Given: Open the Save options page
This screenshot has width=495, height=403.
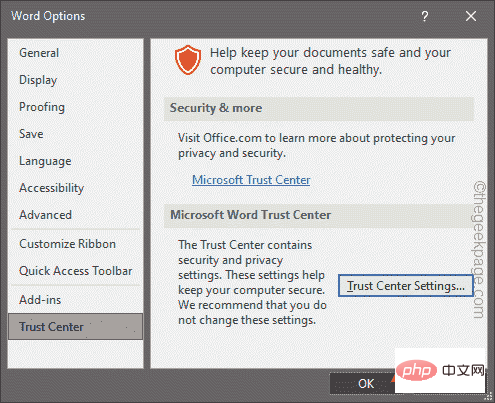Looking at the screenshot, I should point(76,134).
